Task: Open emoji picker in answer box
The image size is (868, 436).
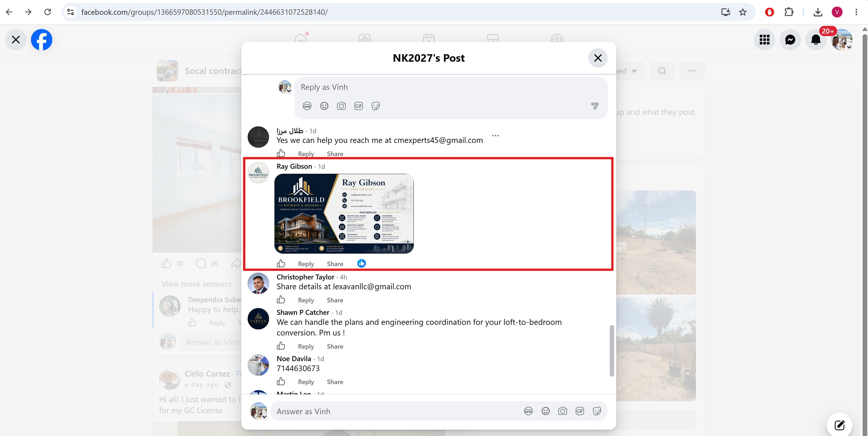Action: click(x=545, y=411)
